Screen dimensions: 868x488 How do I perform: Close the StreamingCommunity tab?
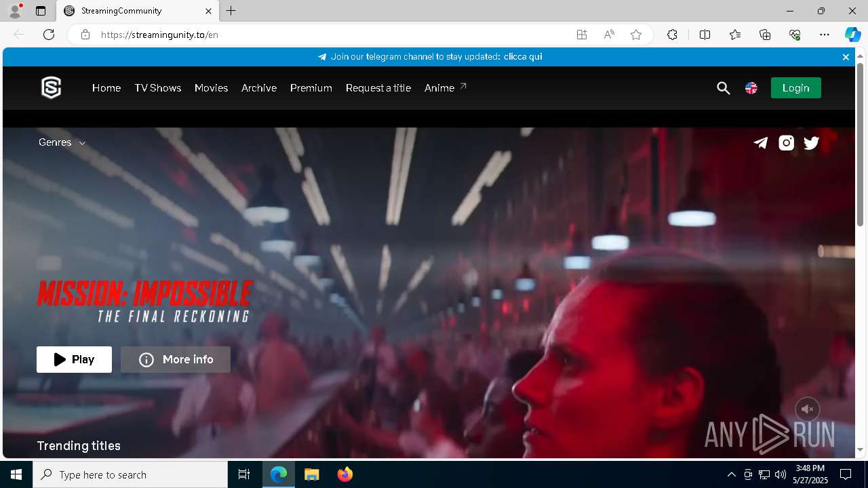(209, 11)
